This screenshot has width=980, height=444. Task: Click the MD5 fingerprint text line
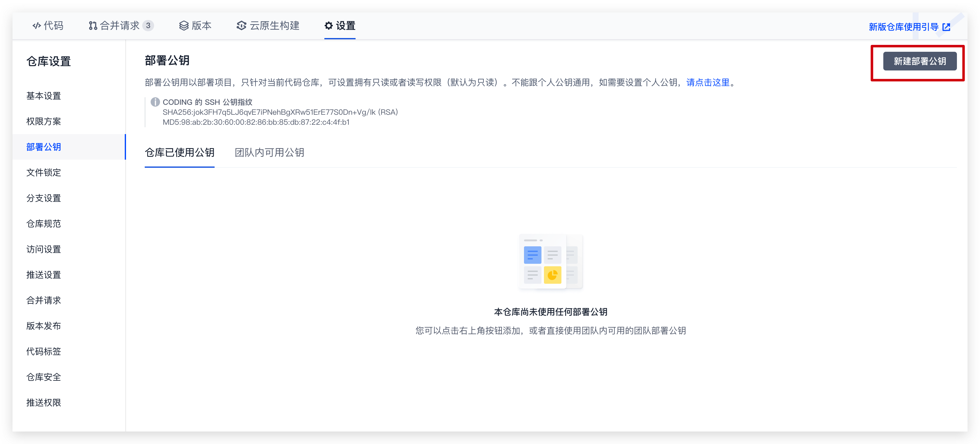(x=256, y=122)
